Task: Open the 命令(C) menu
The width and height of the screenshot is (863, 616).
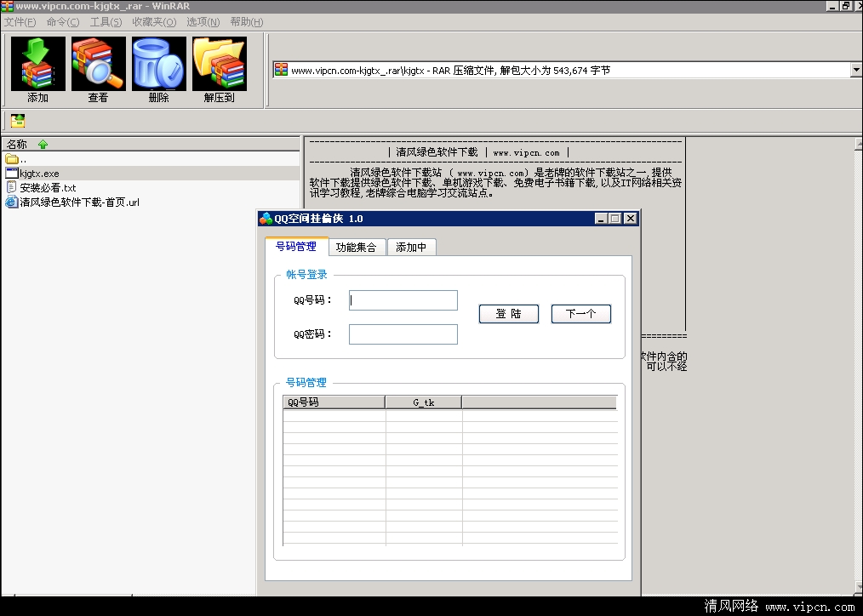Action: [63, 22]
